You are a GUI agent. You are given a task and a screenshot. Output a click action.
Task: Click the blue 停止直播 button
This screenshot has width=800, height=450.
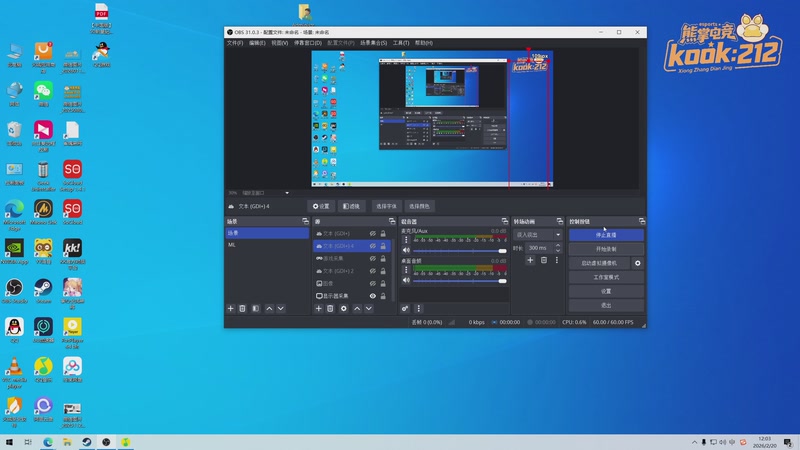pos(606,235)
